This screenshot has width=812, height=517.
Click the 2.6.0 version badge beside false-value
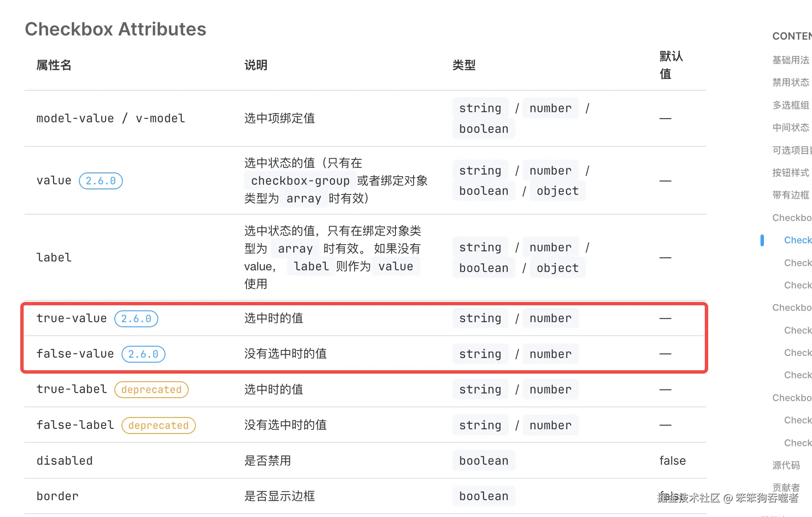(143, 354)
